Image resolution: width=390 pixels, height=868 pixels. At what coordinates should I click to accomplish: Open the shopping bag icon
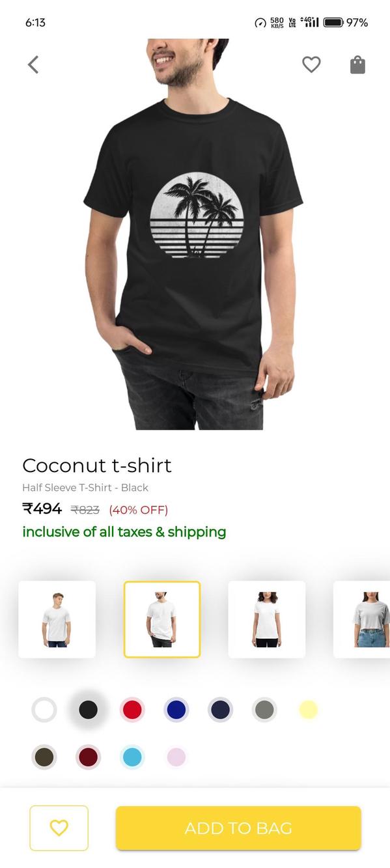[x=357, y=64]
